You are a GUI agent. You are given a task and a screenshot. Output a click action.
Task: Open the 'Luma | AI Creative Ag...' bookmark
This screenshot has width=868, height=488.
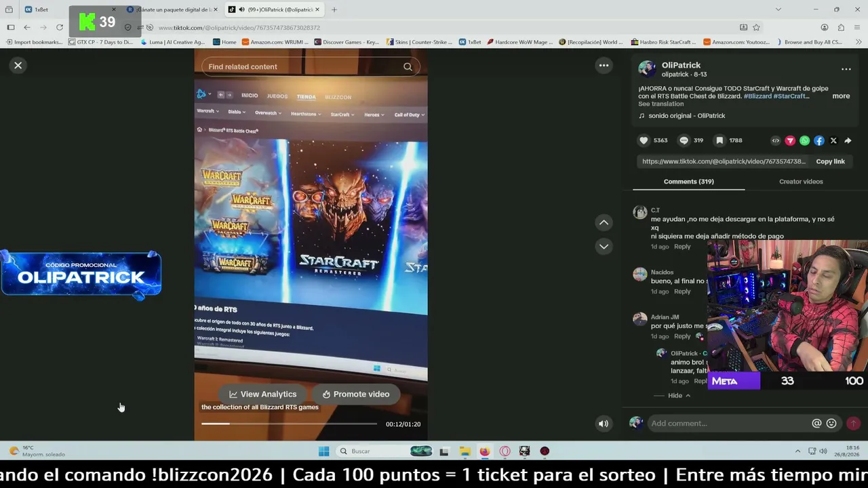173,42
